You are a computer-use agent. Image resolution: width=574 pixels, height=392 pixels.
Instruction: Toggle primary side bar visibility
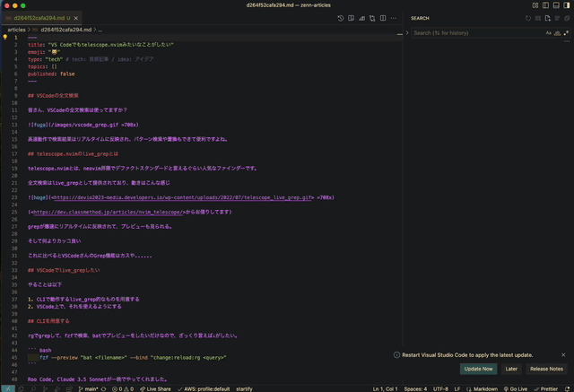pyautogui.click(x=546, y=5)
